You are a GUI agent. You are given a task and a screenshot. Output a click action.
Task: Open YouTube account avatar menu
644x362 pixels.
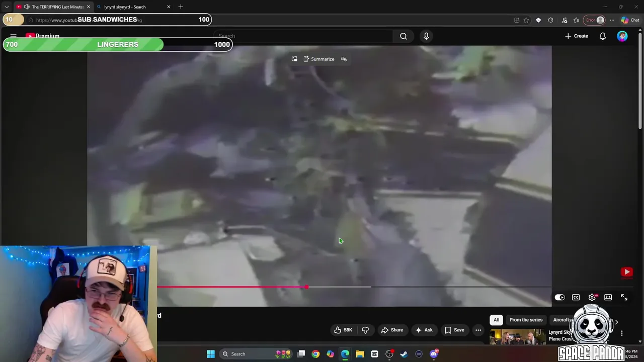(622, 36)
